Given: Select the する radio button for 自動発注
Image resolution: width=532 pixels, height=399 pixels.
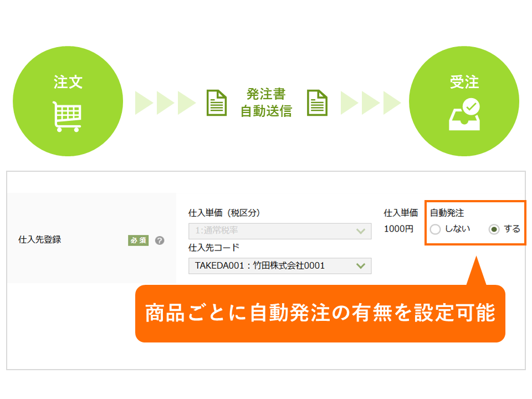Looking at the screenshot, I should point(494,229).
